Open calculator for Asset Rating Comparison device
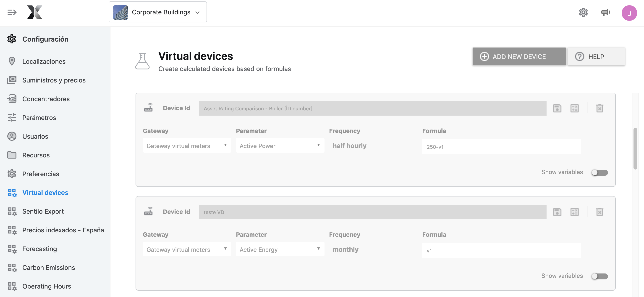The height and width of the screenshot is (297, 644). [574, 108]
